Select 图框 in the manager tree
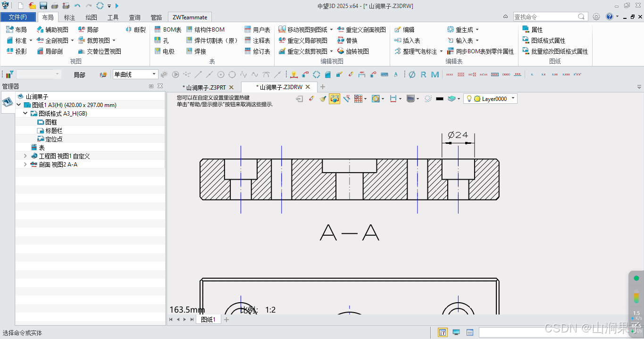This screenshot has height=339, width=644. coord(50,122)
